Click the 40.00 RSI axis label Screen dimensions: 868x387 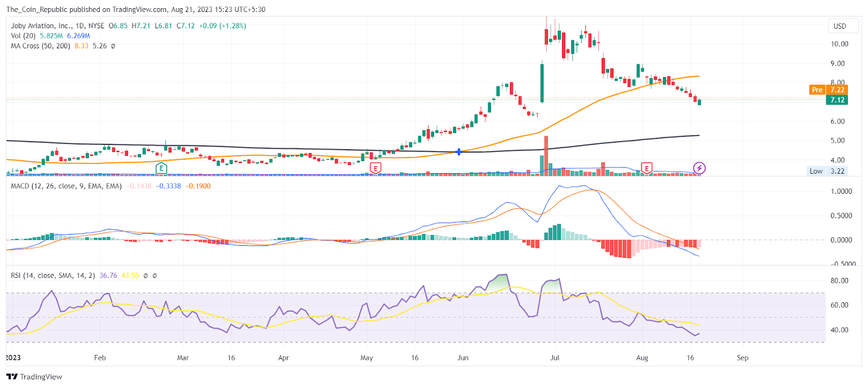point(839,330)
